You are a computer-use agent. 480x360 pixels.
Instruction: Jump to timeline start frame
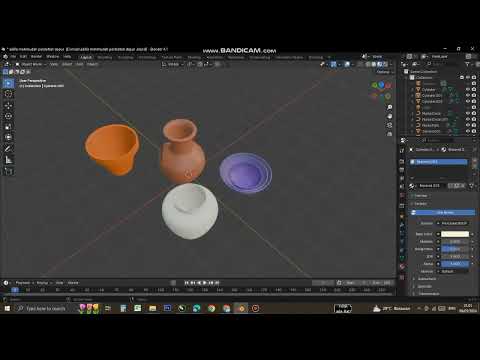coord(187,283)
